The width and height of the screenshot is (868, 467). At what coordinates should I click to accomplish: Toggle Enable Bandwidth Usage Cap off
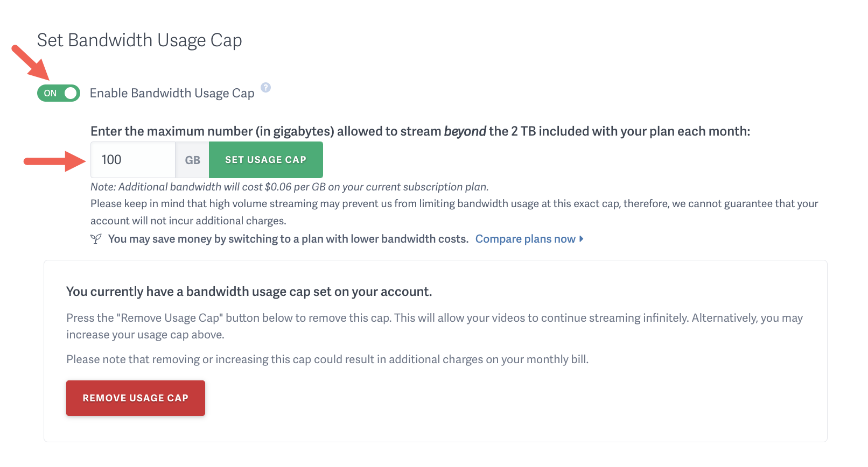coord(58,93)
